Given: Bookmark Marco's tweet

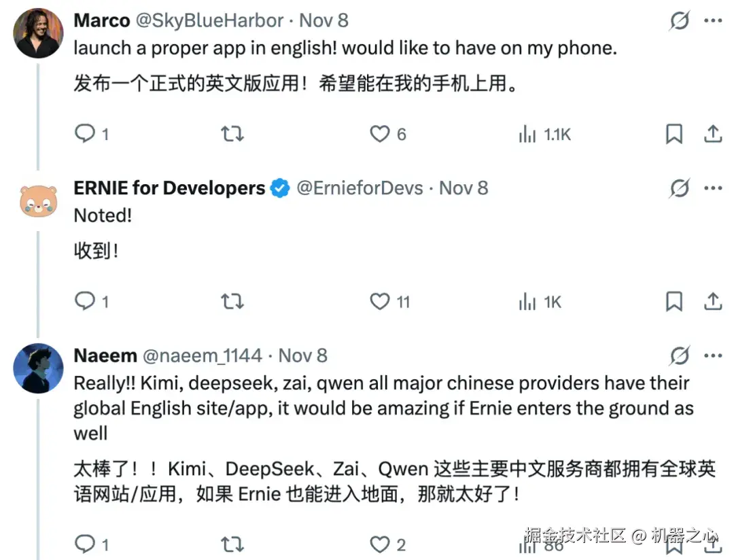Looking at the screenshot, I should click(x=674, y=134).
